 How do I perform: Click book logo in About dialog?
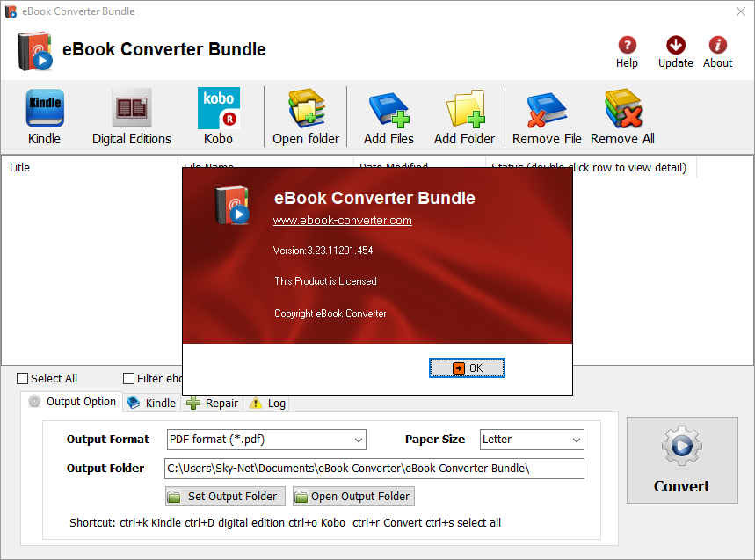pos(233,206)
